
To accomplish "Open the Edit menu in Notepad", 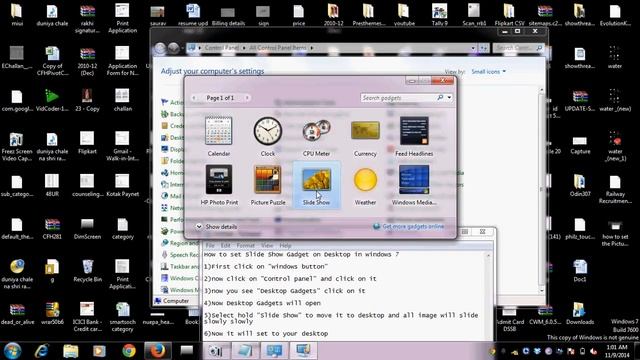I will pos(225,245).
